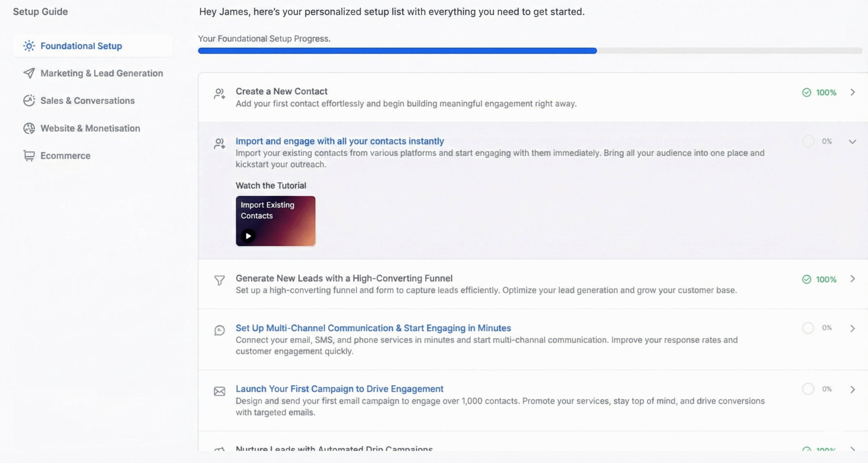Select Foundational Setup in sidebar
This screenshot has width=868, height=463.
pyautogui.click(x=93, y=46)
